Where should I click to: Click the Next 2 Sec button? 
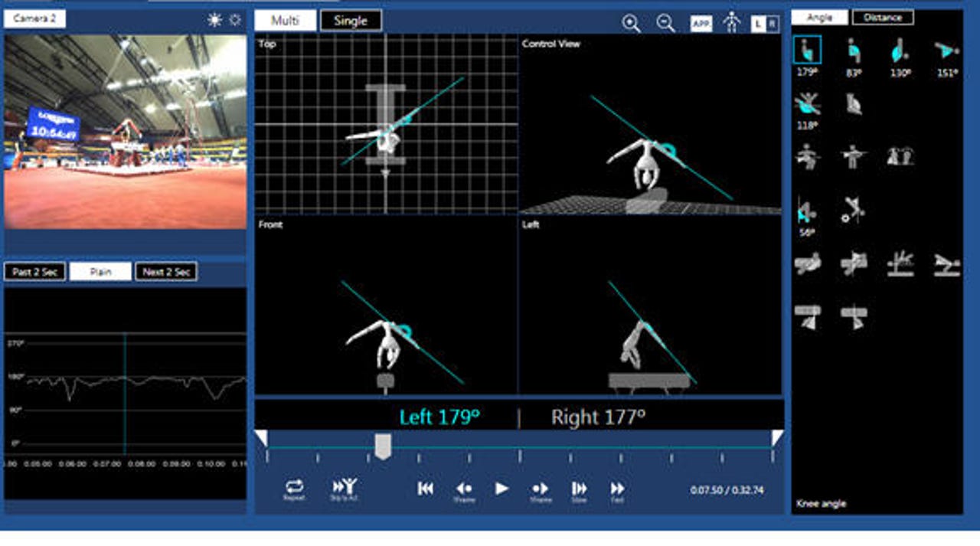point(166,272)
